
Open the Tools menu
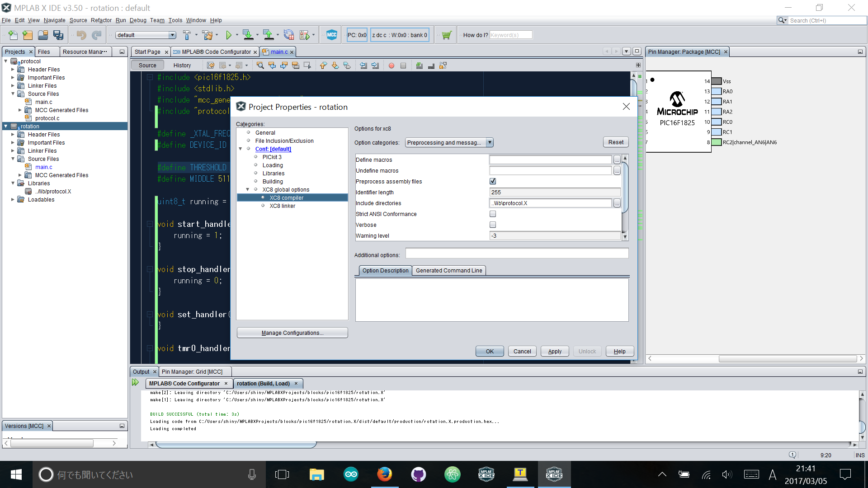click(x=175, y=20)
